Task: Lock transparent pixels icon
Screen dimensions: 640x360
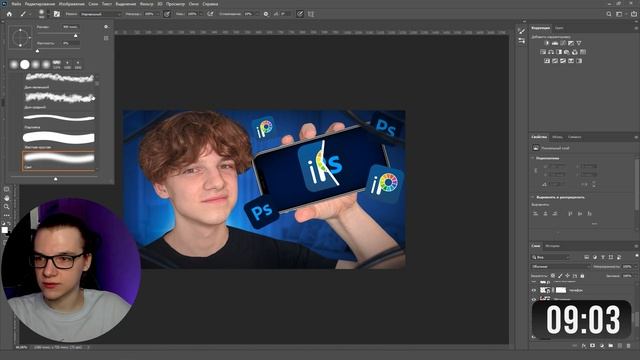Action: (553, 276)
